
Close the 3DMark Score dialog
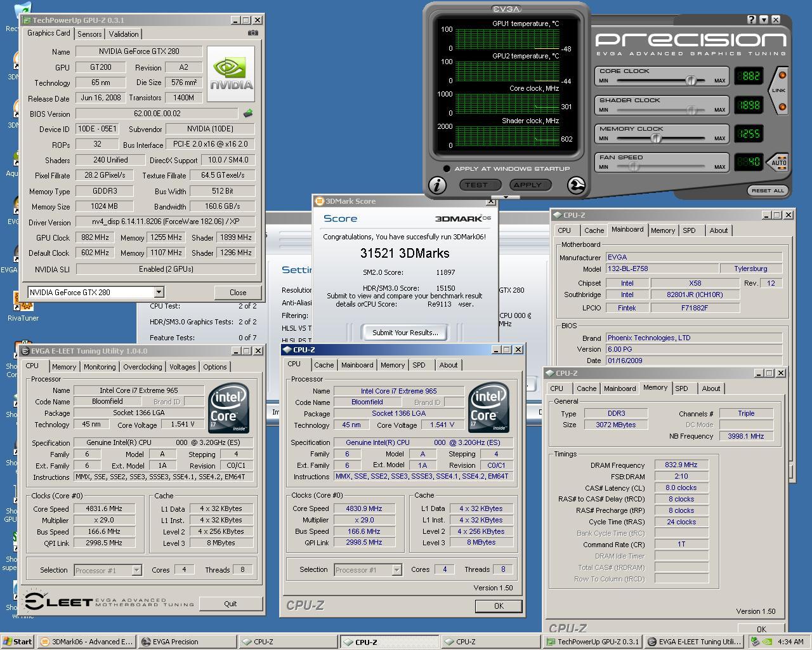pyautogui.click(x=490, y=201)
